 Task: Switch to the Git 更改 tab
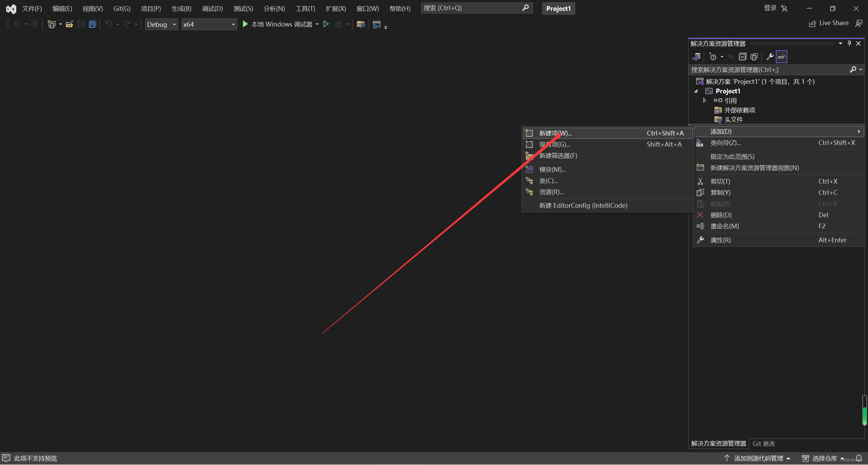coord(764,444)
